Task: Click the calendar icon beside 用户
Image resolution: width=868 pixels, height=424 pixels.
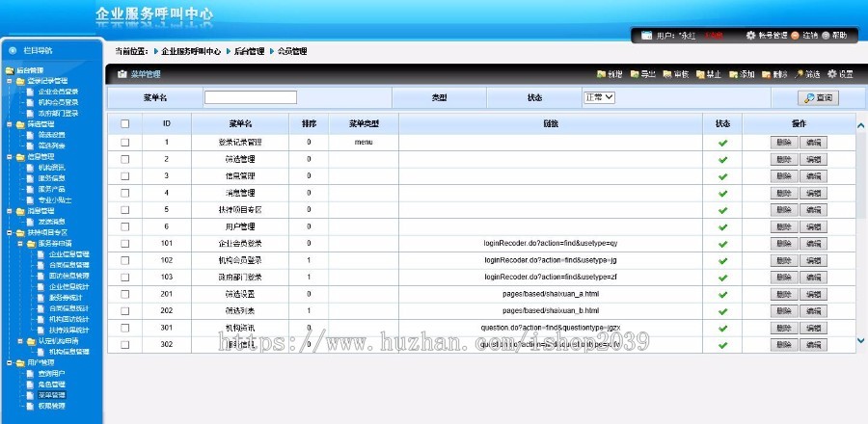Action: coord(646,36)
